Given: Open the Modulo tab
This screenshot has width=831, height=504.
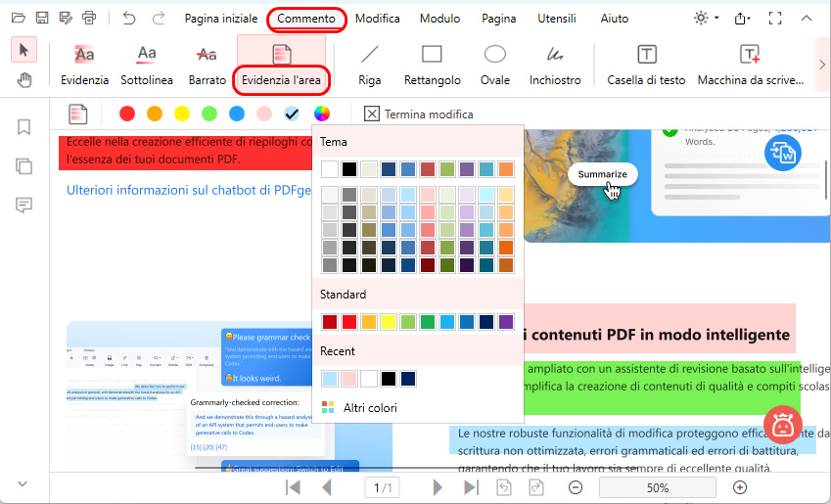Looking at the screenshot, I should click(x=439, y=19).
